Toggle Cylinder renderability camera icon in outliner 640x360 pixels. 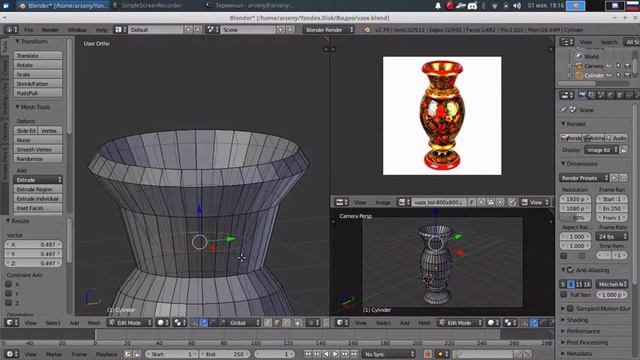tap(627, 75)
